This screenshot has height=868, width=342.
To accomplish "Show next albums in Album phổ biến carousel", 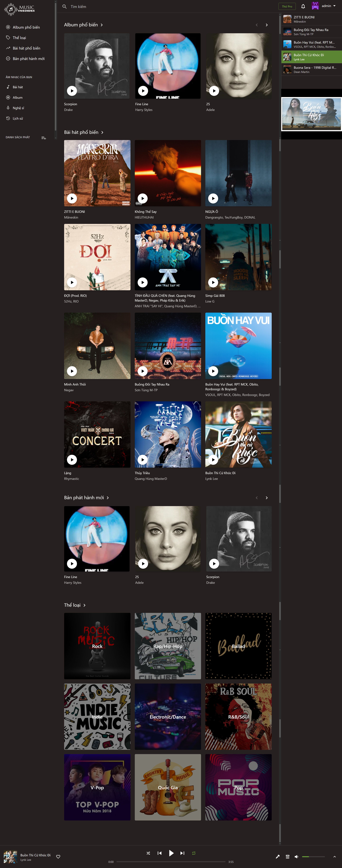I will point(266,25).
